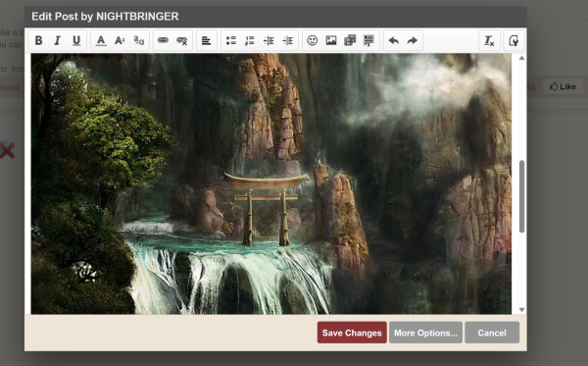The height and width of the screenshot is (366, 588).
Task: Insert an unordered bullet list
Action: coord(231,40)
